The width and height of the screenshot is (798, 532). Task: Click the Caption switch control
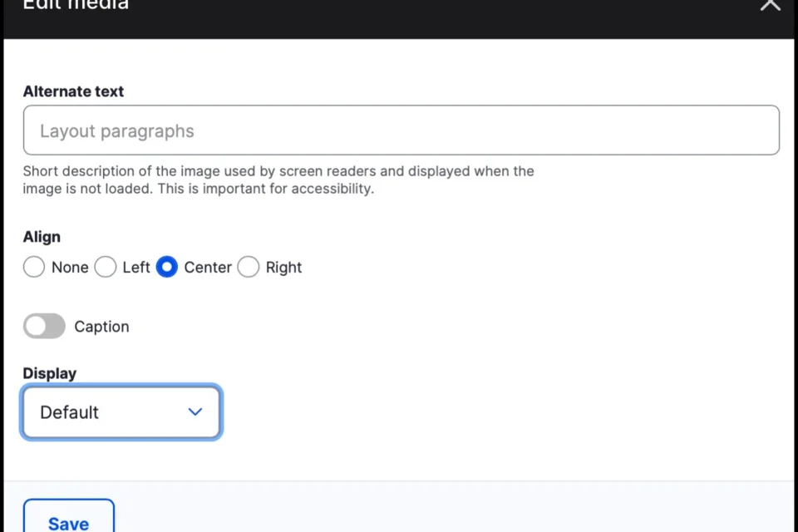point(43,326)
